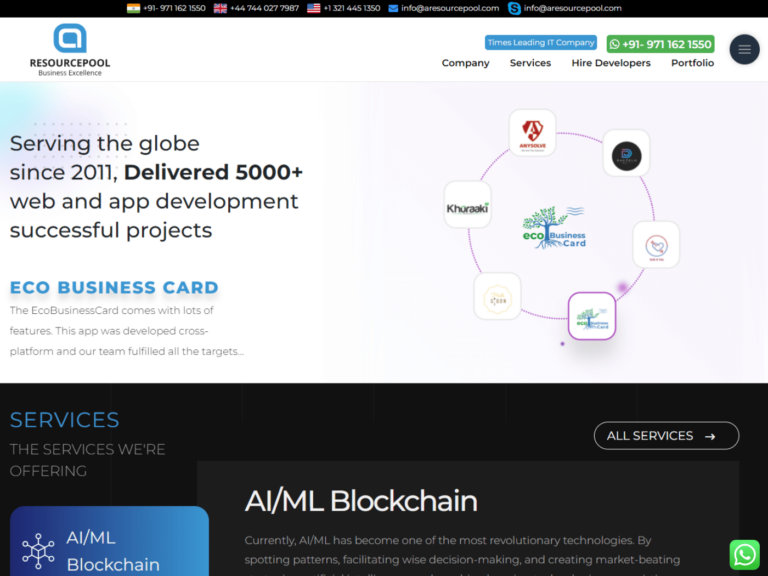Open the hamburger menu button

click(744, 49)
